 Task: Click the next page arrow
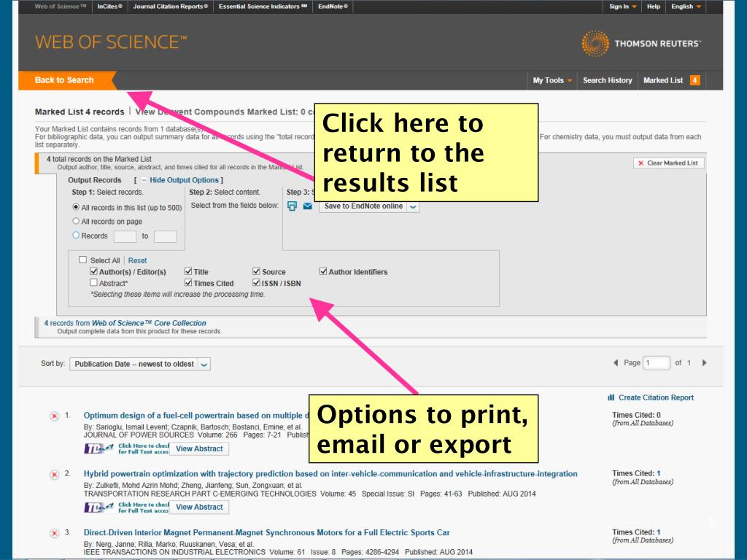704,363
